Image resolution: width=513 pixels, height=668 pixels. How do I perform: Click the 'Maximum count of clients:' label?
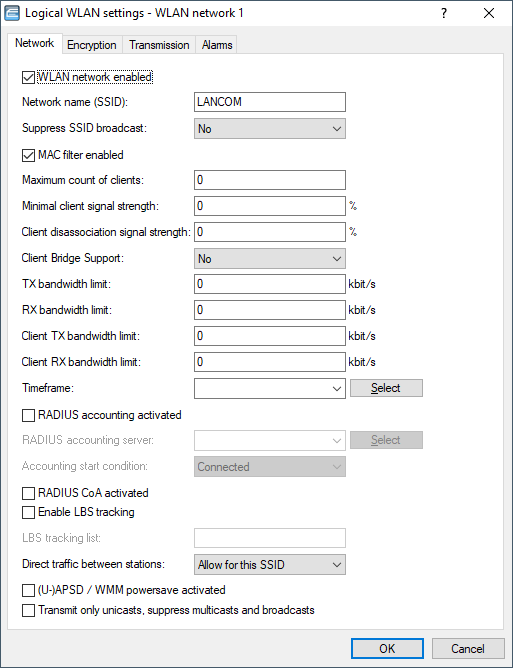(x=83, y=180)
